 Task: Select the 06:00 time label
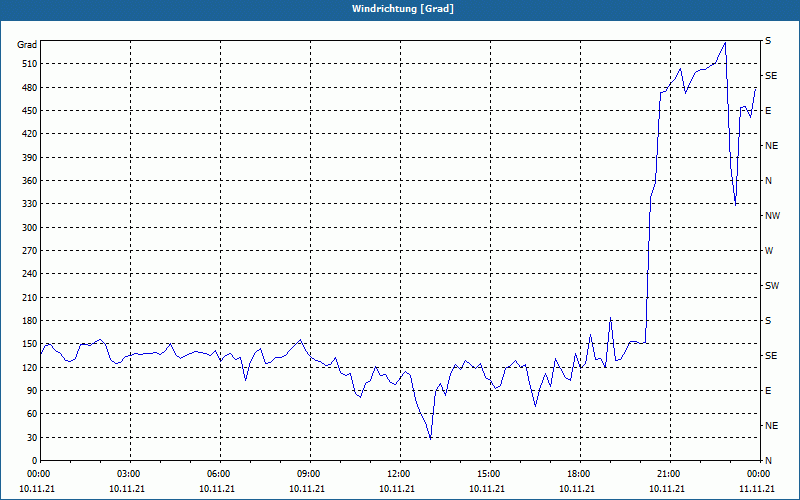(x=217, y=474)
